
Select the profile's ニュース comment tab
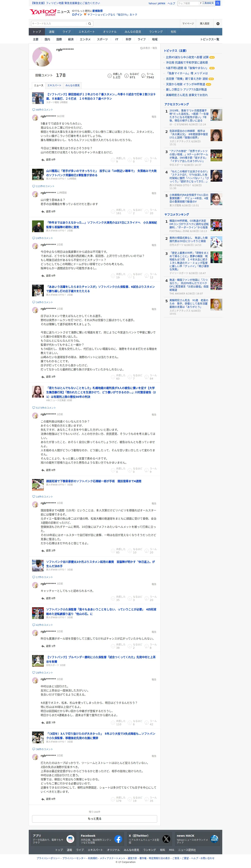click(39, 85)
